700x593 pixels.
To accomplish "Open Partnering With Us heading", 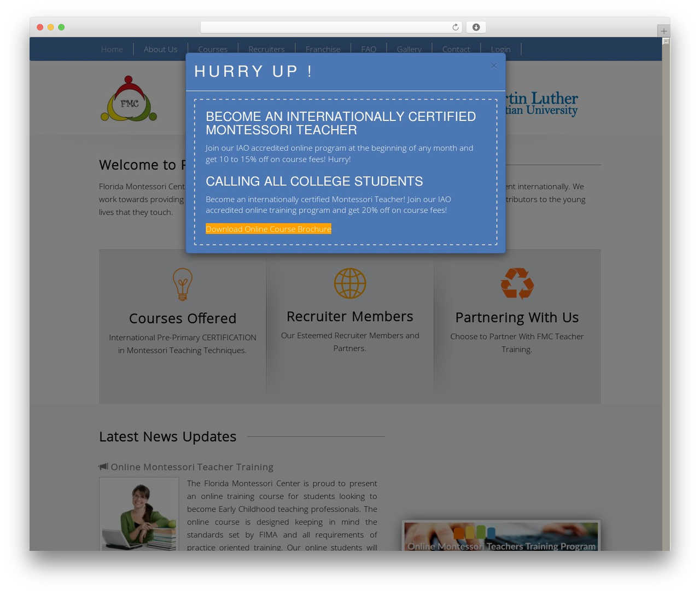I will [517, 317].
